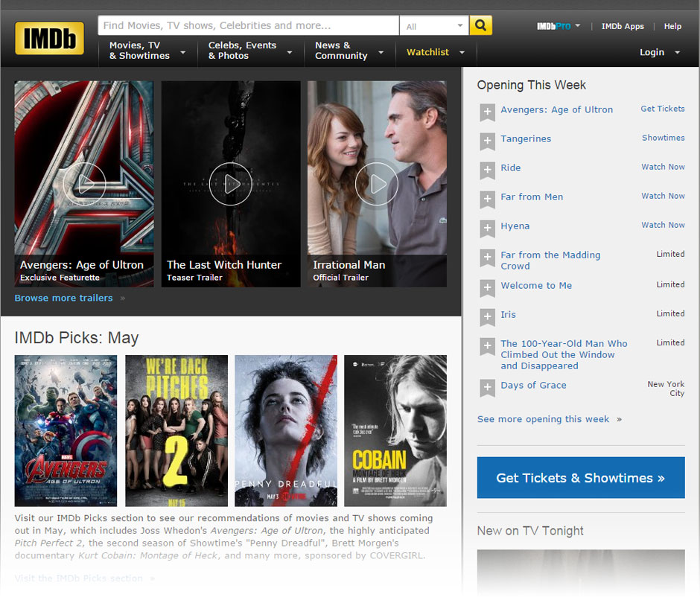Click the search input field
The image size is (700, 603).
[x=248, y=25]
